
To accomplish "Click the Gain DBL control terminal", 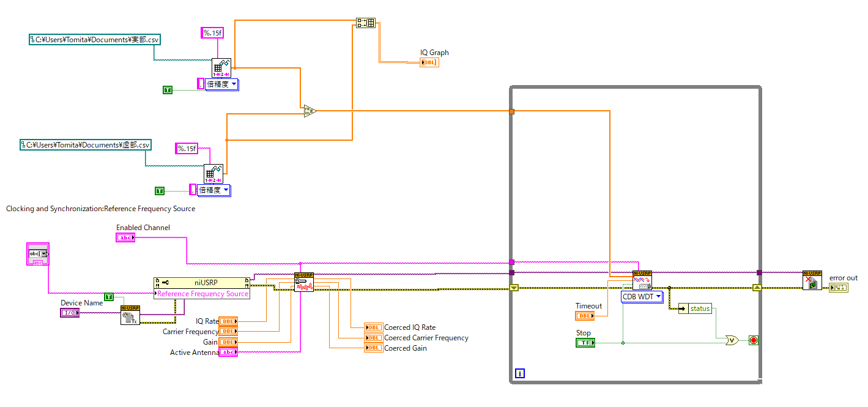I will pyautogui.click(x=229, y=342).
